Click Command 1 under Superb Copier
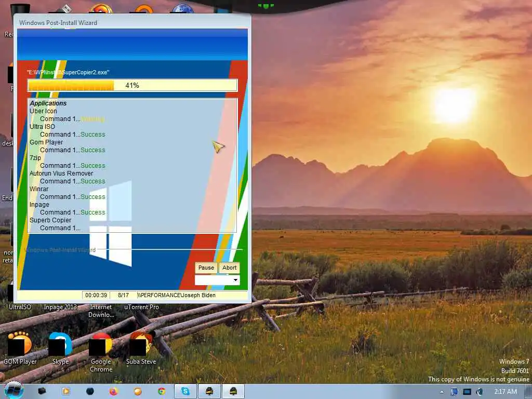Viewport: 532px width, 399px height. [60, 228]
